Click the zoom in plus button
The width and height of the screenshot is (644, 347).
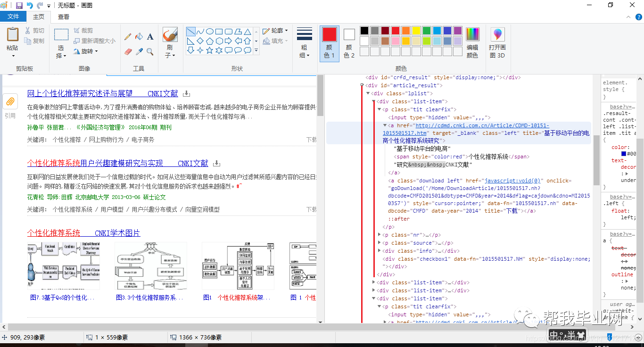pyautogui.click(x=637, y=337)
